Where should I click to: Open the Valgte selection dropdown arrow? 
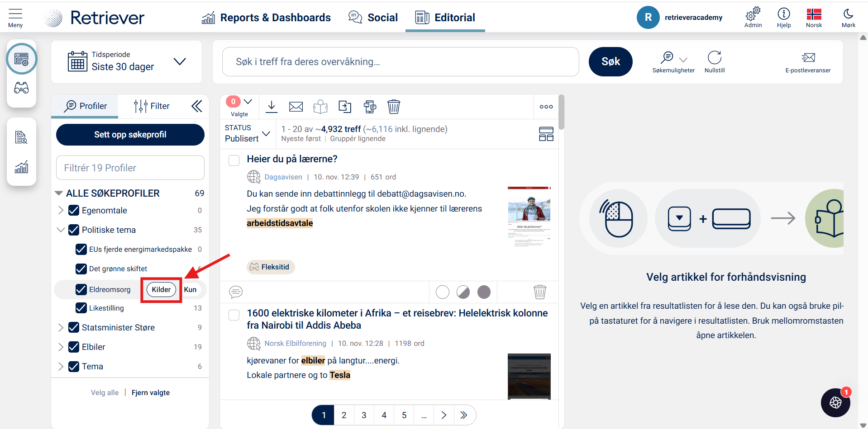pos(248,102)
